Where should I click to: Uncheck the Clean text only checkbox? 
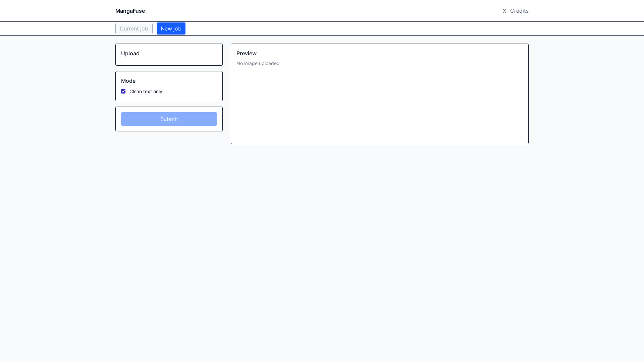(x=123, y=92)
